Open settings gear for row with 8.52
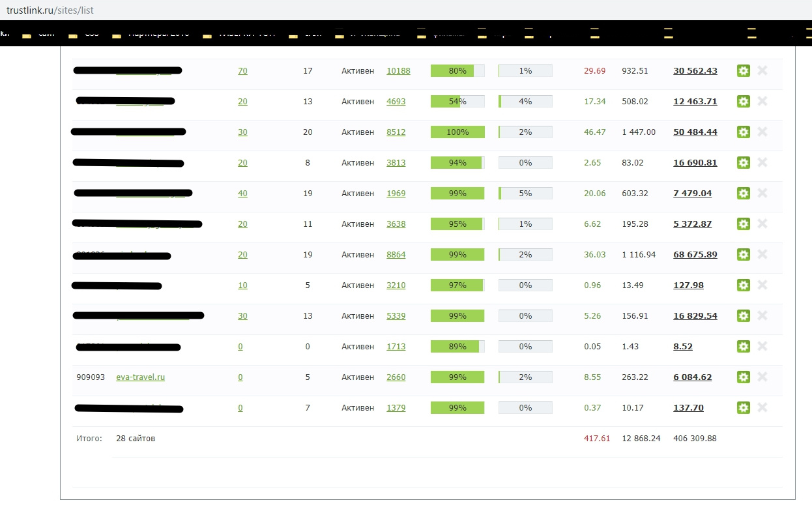This screenshot has width=812, height=509. click(x=744, y=347)
